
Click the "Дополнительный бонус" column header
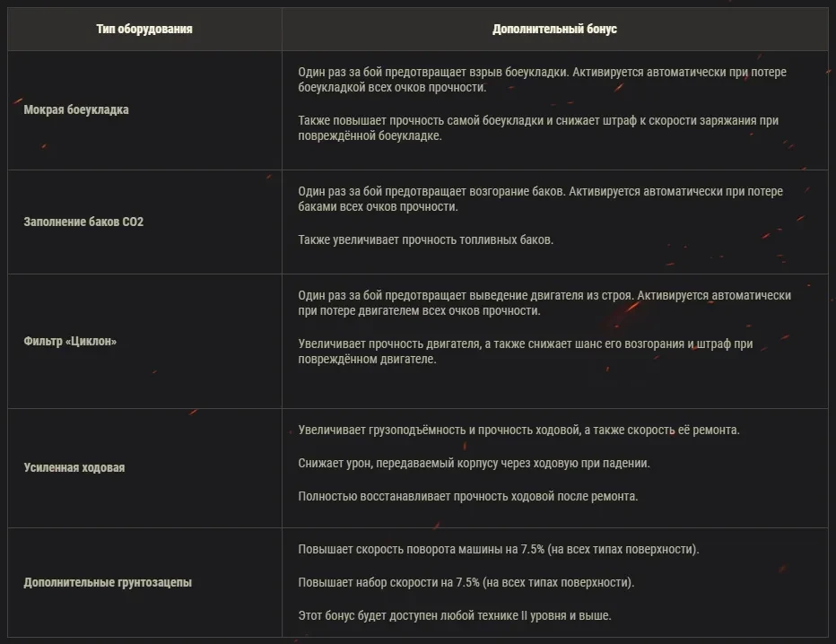tap(554, 29)
